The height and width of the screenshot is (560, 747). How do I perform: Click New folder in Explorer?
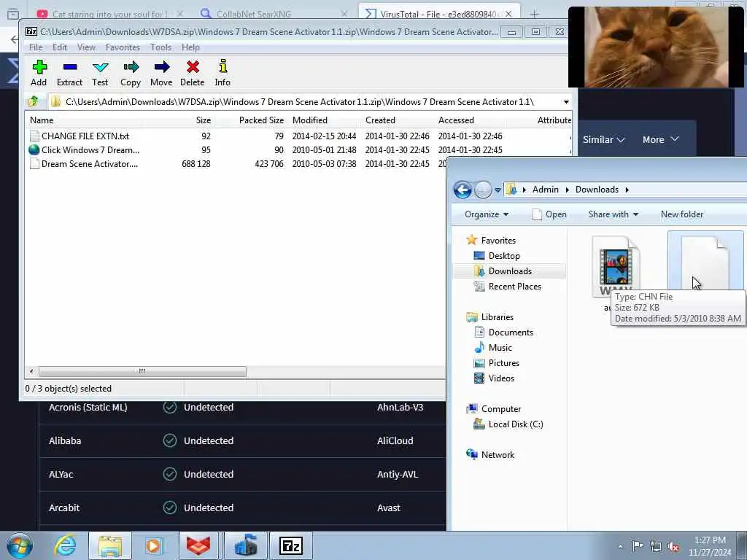[x=682, y=214]
